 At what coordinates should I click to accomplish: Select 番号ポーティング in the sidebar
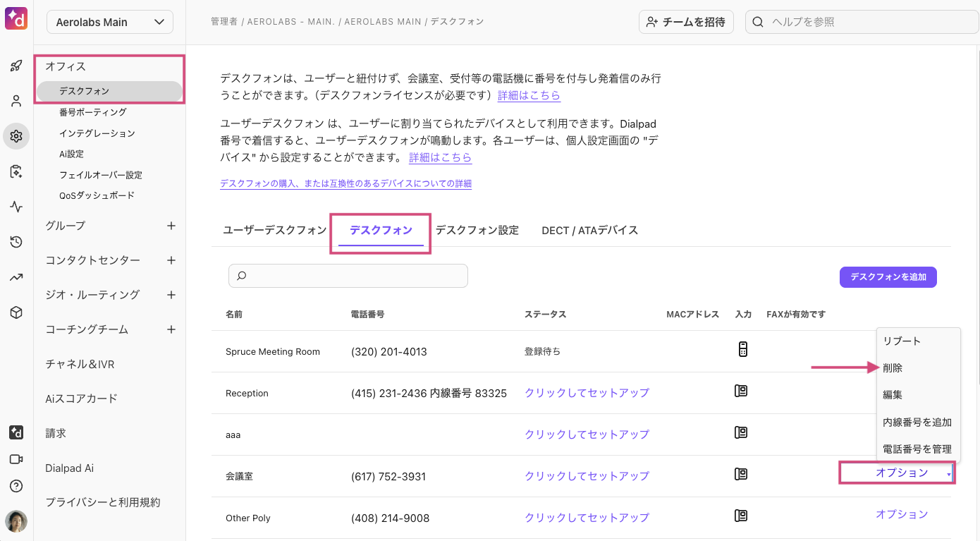[93, 112]
